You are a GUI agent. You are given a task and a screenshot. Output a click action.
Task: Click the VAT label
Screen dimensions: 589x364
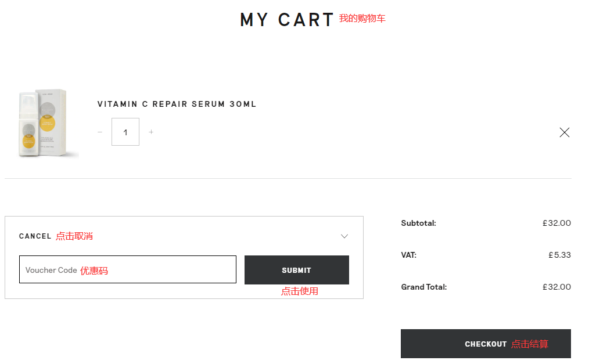pos(409,255)
